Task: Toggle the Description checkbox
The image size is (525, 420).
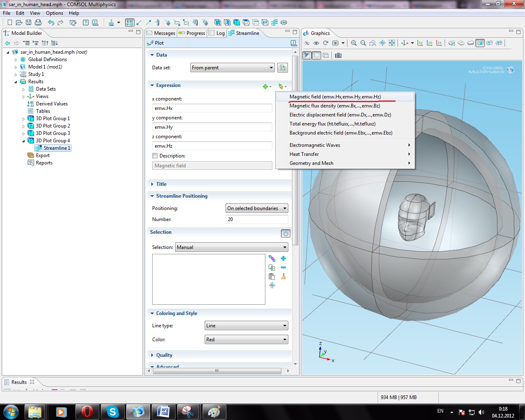Action: tap(155, 156)
